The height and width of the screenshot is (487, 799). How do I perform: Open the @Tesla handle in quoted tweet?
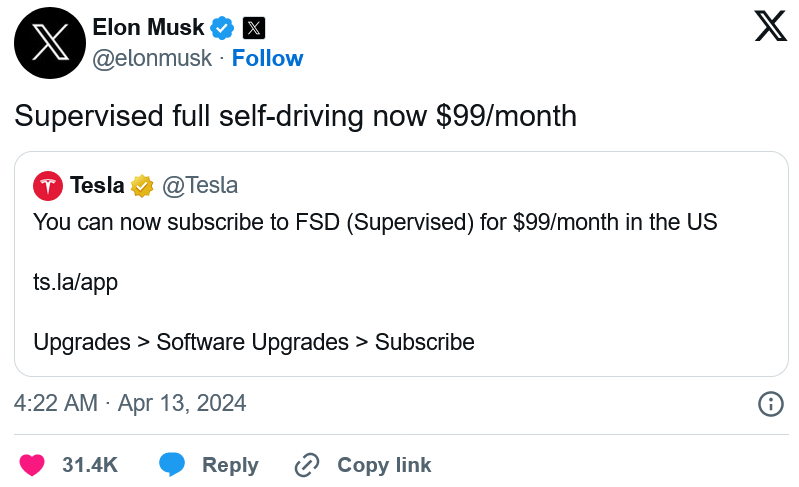pyautogui.click(x=200, y=185)
